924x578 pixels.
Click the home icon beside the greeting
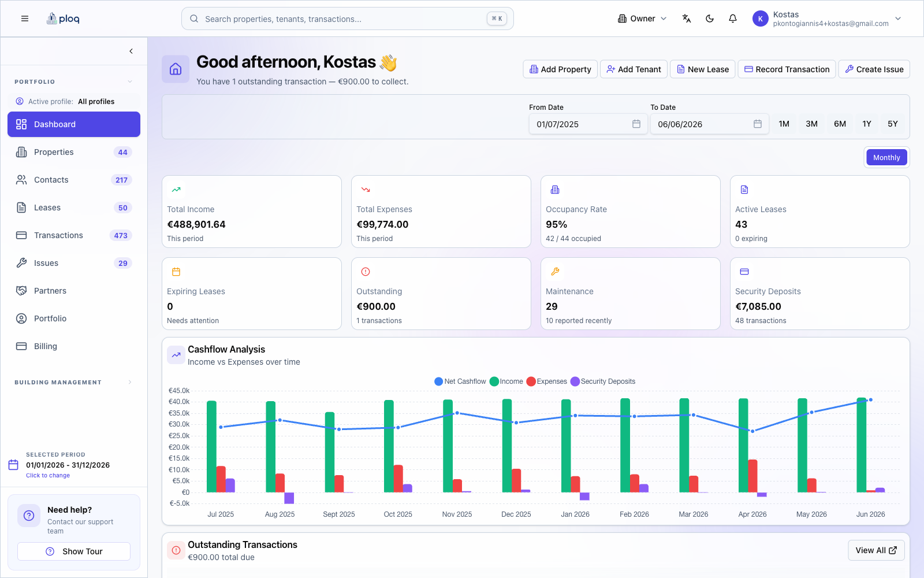176,69
